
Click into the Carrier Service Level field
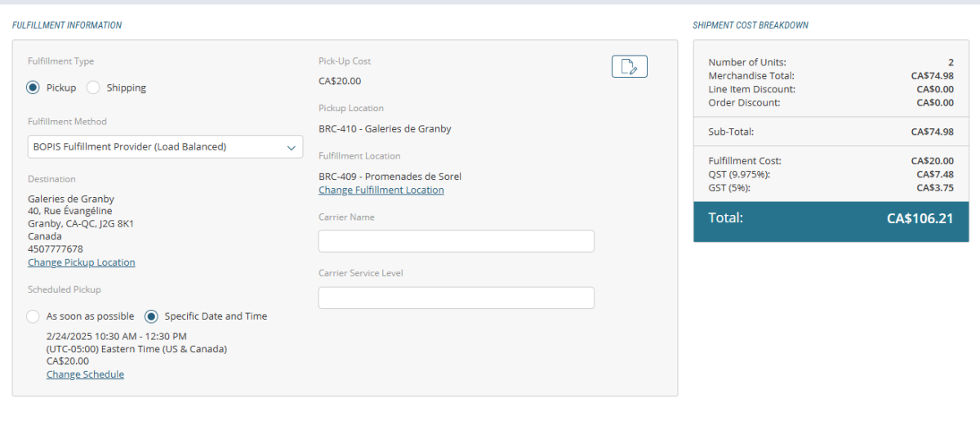point(456,298)
